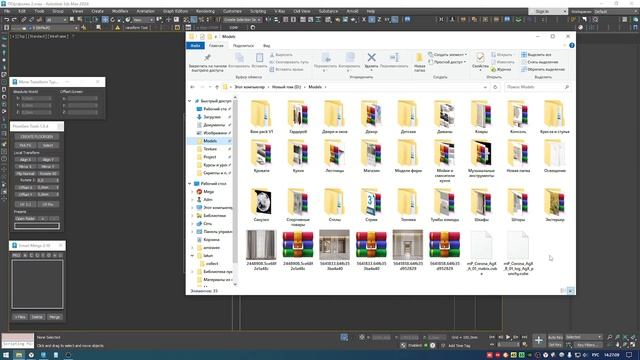Select the Textures quick access item
Viewport: 640px width, 360px height.
click(x=211, y=149)
